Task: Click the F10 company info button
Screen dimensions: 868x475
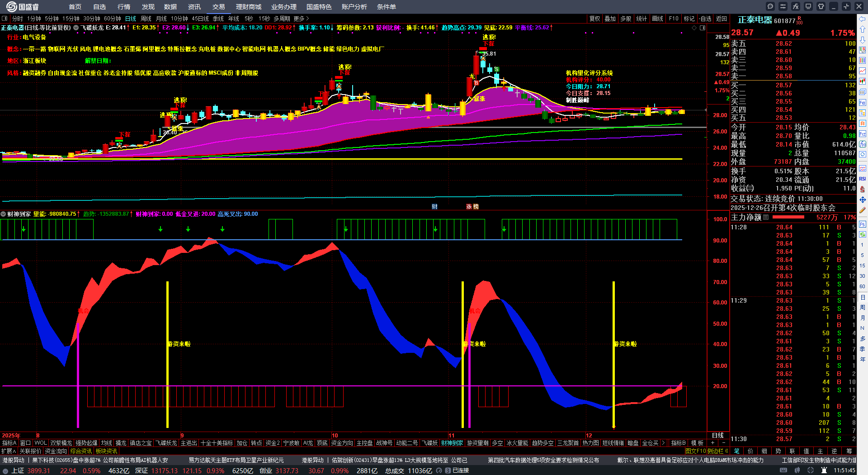Action: (x=674, y=19)
